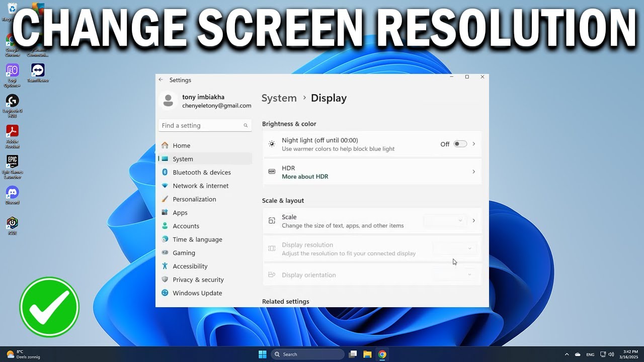
Task: Click the search magnifier icon in Settings
Action: pos(246,126)
